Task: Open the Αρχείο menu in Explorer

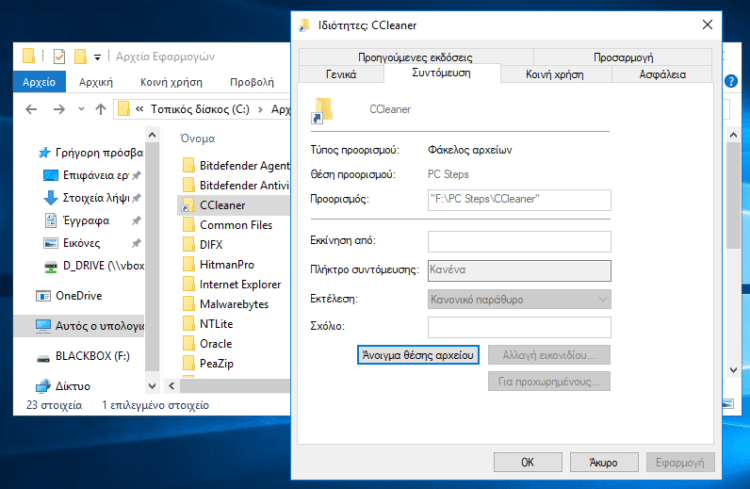Action: (39, 82)
